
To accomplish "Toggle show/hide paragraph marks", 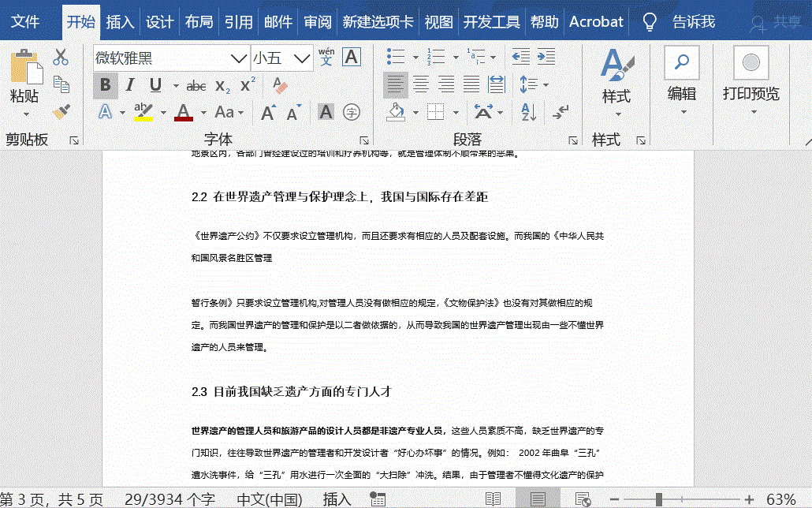I will click(x=560, y=112).
